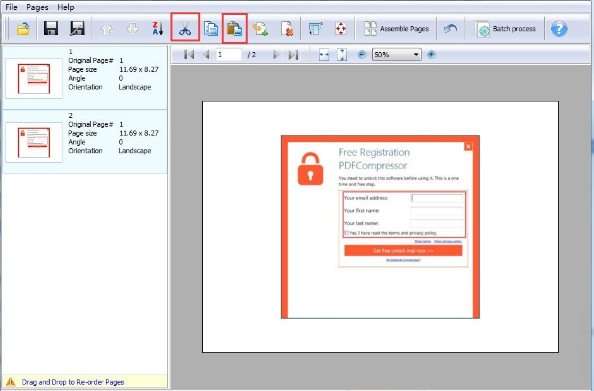Go to the next page in the viewer
The width and height of the screenshot is (594, 391).
(x=276, y=55)
